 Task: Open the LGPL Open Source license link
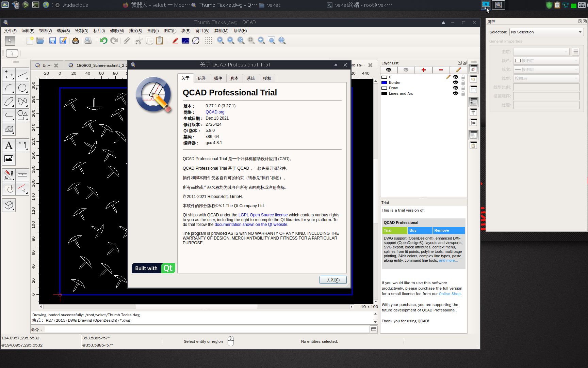263,215
